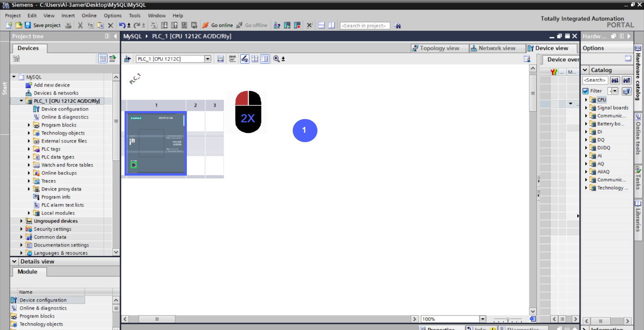Click Add new device in project tree

click(52, 85)
